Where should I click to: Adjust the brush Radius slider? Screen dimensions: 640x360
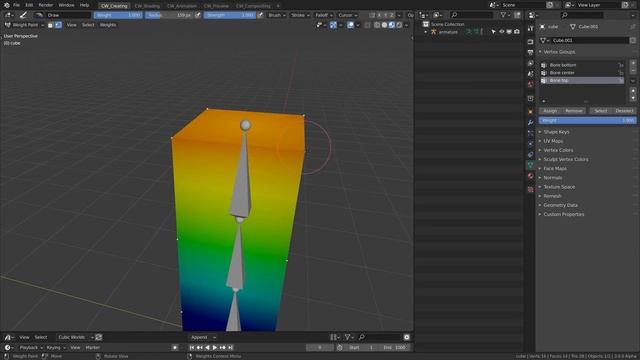tap(169, 15)
